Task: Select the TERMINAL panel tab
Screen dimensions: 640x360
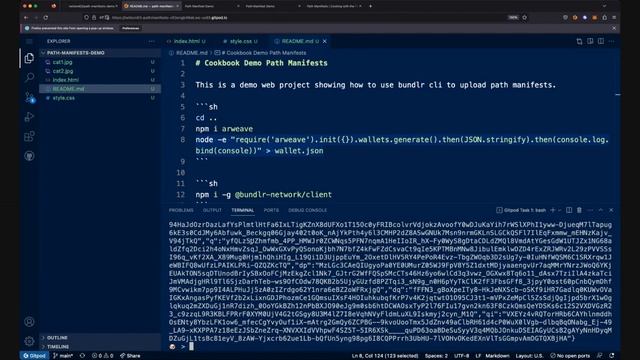Action: tap(243, 210)
